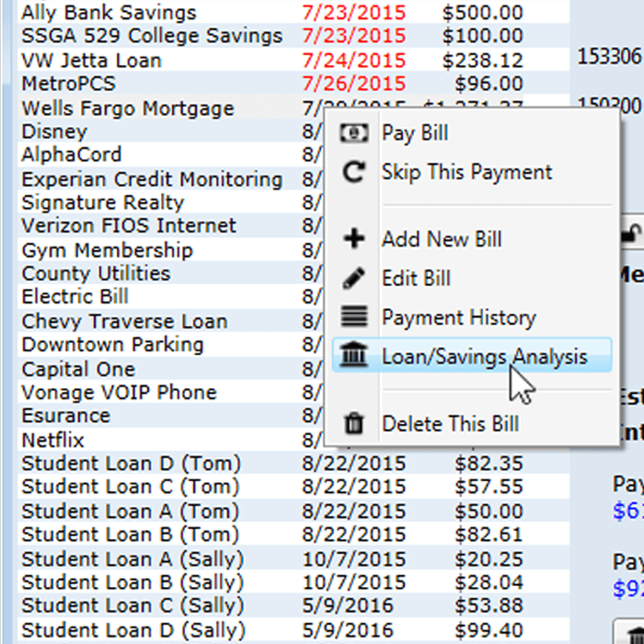Click the Add New Bill plus icon
The height and width of the screenshot is (644, 644).
click(353, 238)
